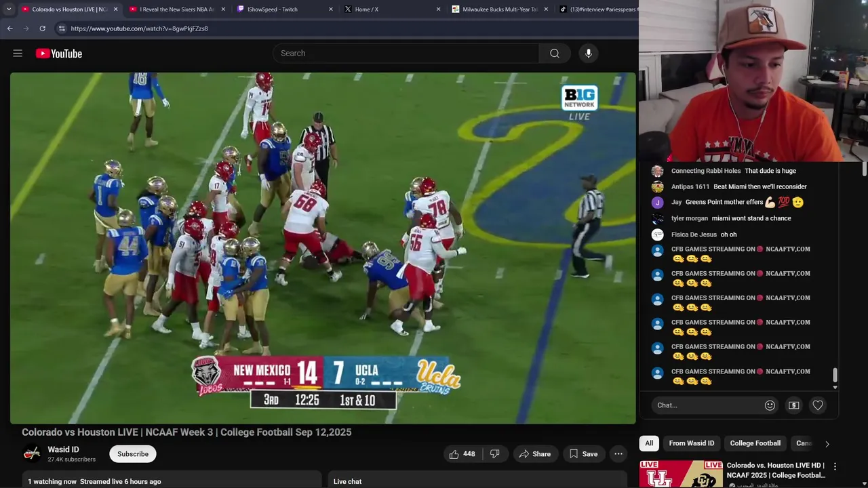Image resolution: width=868 pixels, height=488 pixels.
Task: Dislike the video with thumbs down
Action: click(x=495, y=454)
